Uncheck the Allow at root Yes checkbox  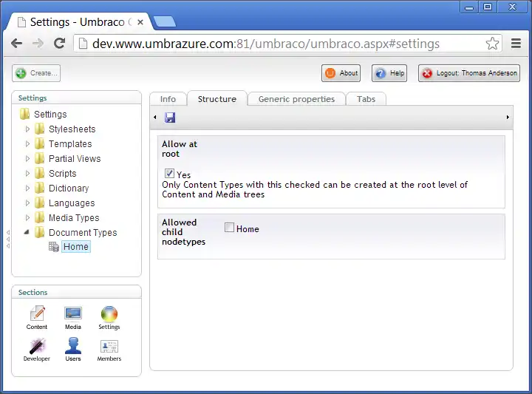169,174
